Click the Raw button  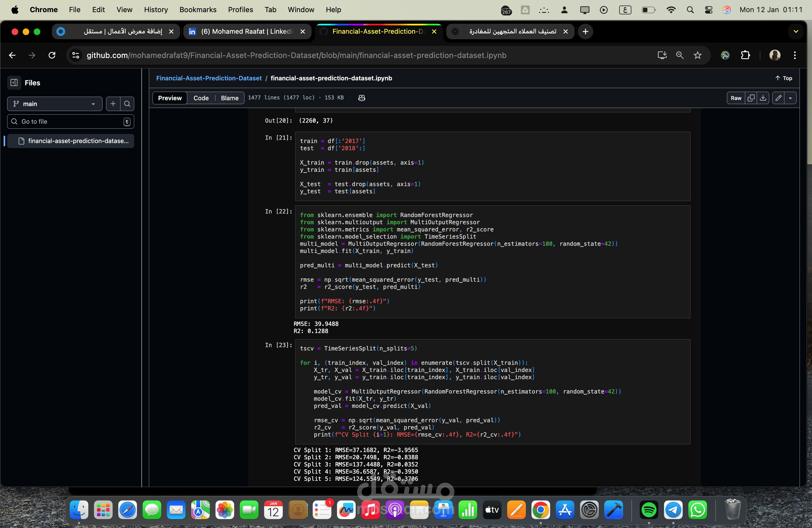[x=736, y=98]
